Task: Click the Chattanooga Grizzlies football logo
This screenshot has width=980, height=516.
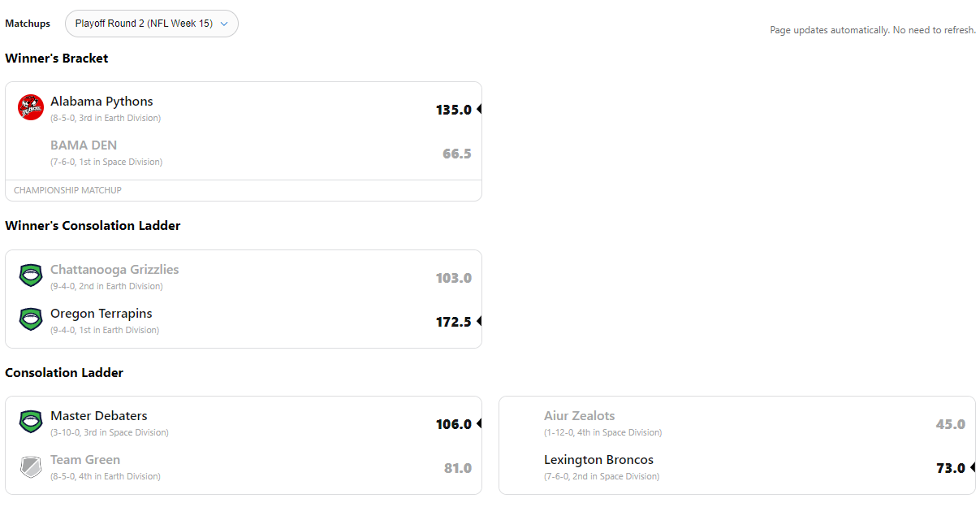Action: click(31, 275)
